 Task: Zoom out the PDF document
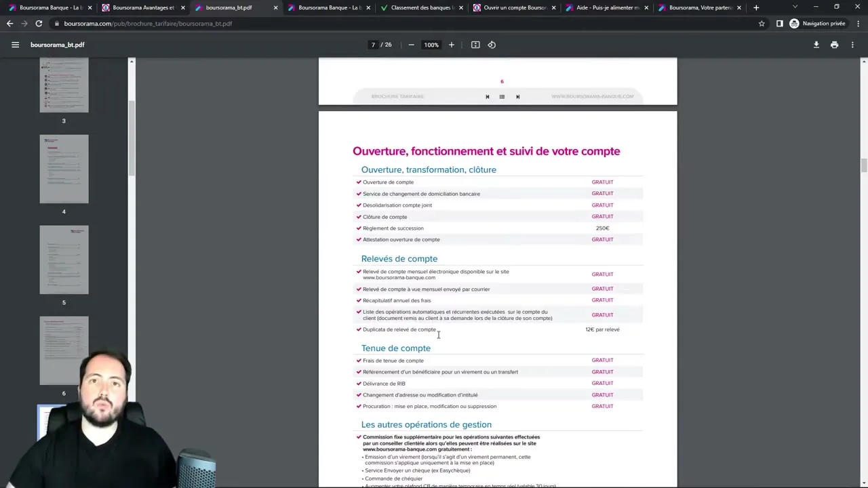pyautogui.click(x=411, y=45)
